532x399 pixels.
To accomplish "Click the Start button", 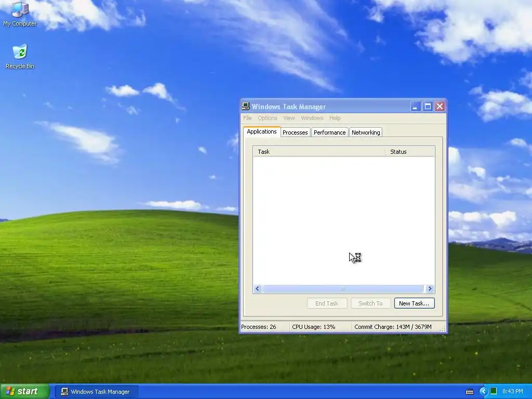I will pyautogui.click(x=25, y=391).
